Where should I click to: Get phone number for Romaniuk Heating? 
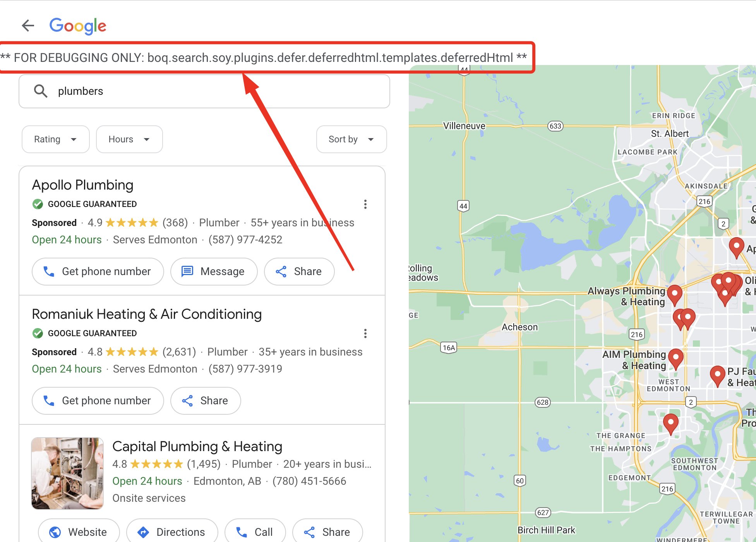(x=98, y=401)
